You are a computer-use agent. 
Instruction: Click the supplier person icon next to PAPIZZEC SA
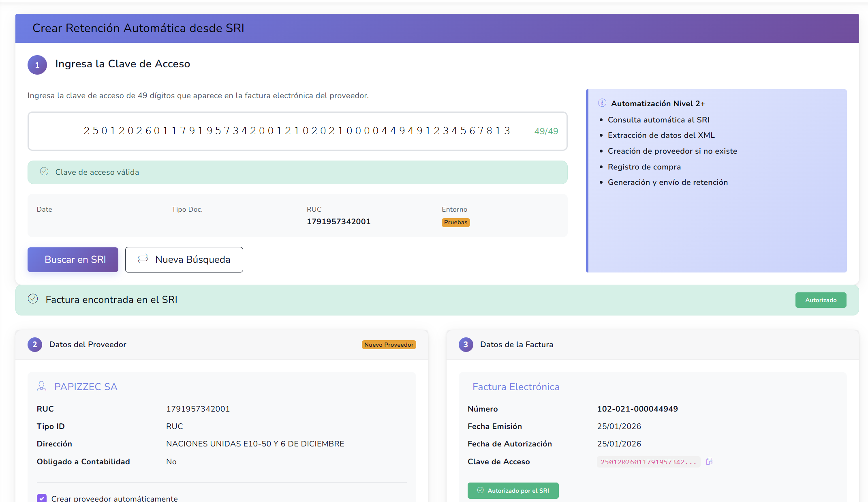[42, 386]
